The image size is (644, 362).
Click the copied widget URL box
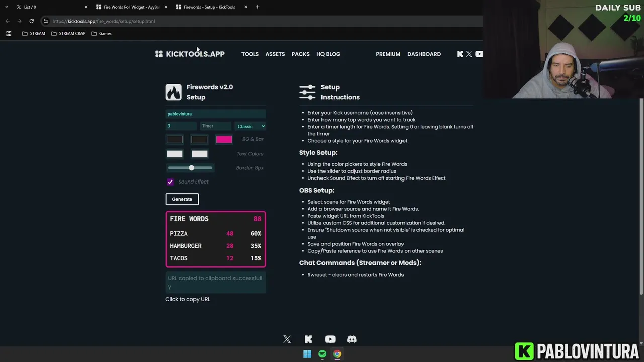[x=215, y=282]
